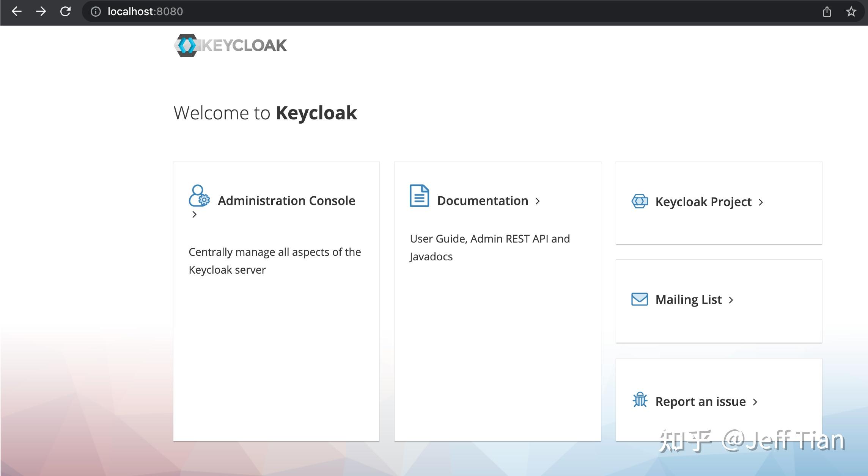This screenshot has height=476, width=868.
Task: Open Documentation via its chevron arrow
Action: pos(538,201)
